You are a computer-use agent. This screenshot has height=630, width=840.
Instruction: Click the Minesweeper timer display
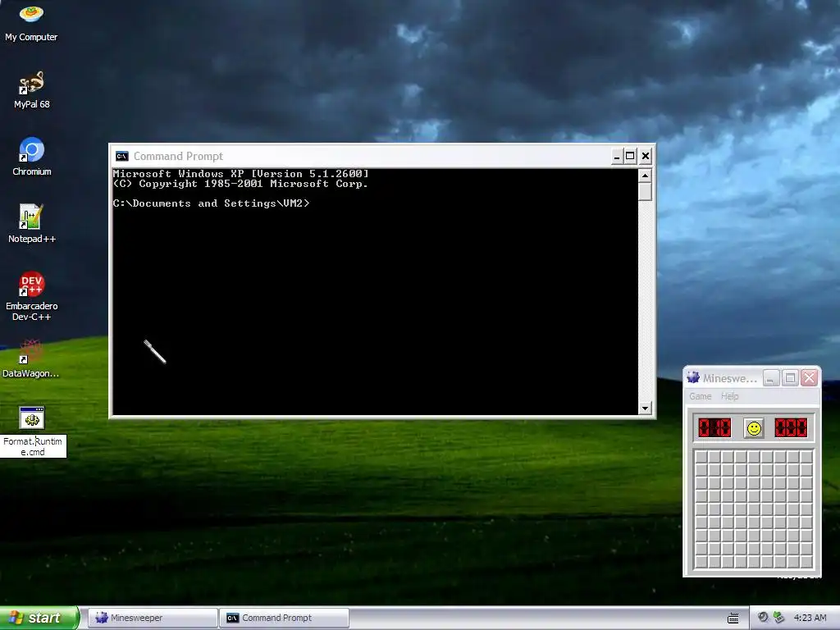(x=791, y=427)
